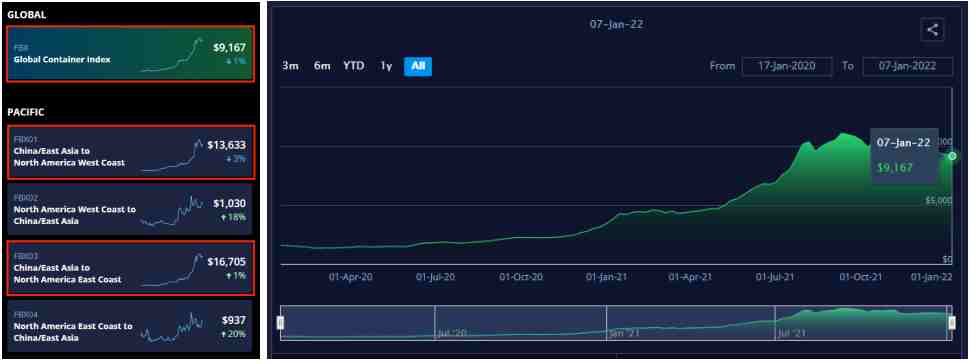The width and height of the screenshot is (971, 364).
Task: Click the $13,633 price value
Action: (x=226, y=145)
